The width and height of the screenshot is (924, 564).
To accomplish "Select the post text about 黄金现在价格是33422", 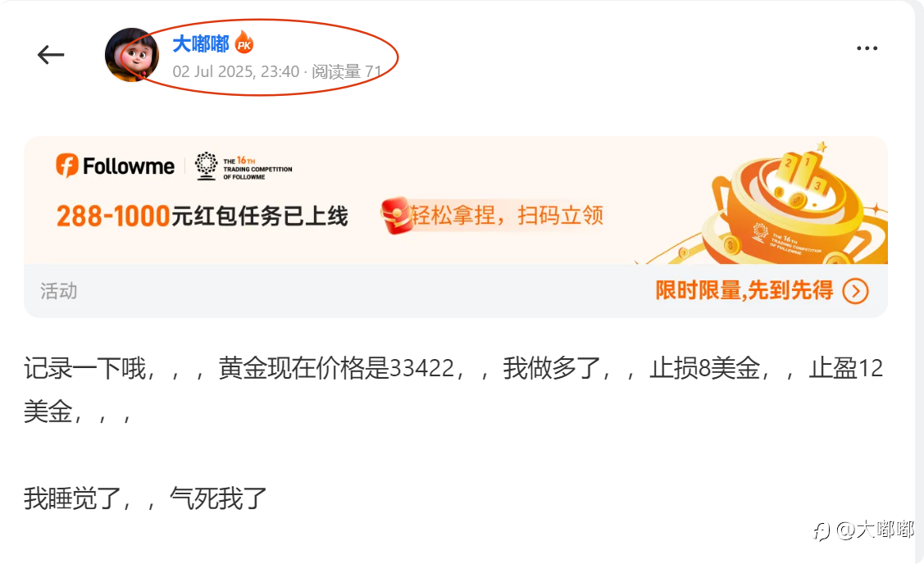I will 453,390.
